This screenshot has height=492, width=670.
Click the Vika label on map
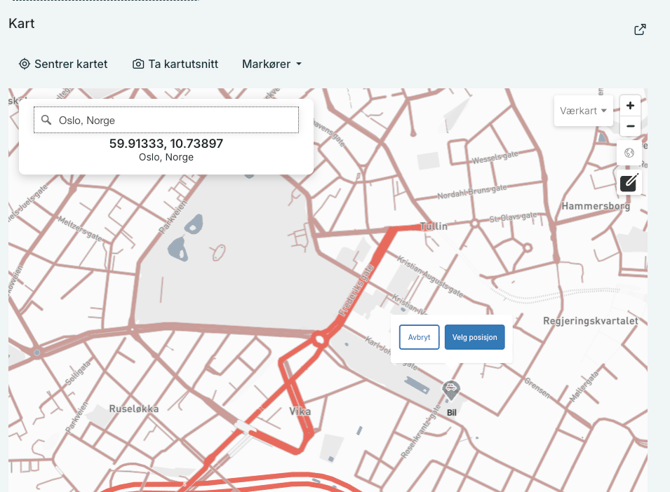300,411
